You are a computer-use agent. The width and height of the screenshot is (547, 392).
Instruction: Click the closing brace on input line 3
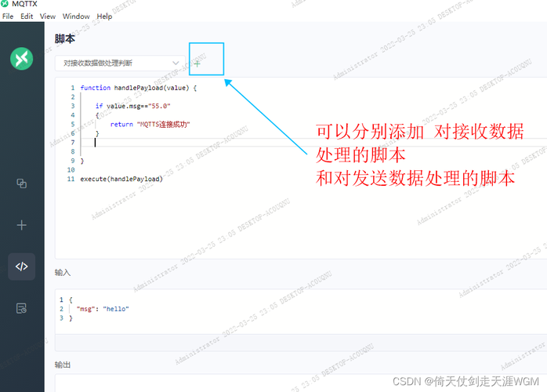tap(71, 318)
